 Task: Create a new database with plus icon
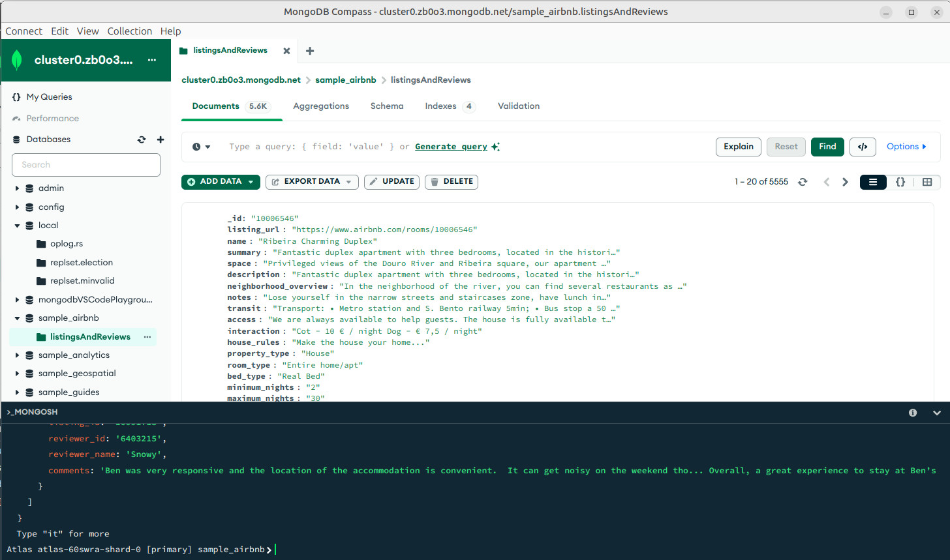coord(161,140)
